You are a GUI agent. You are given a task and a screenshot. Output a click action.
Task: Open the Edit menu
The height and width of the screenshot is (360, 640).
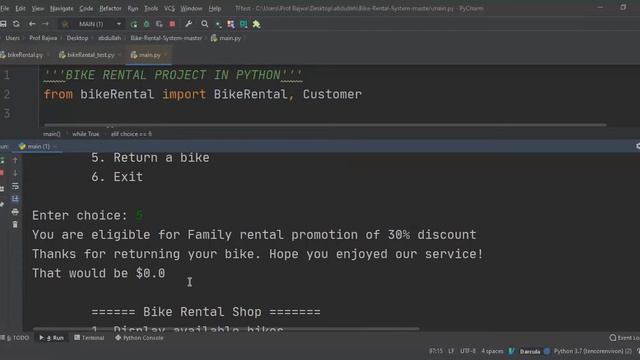tap(20, 8)
